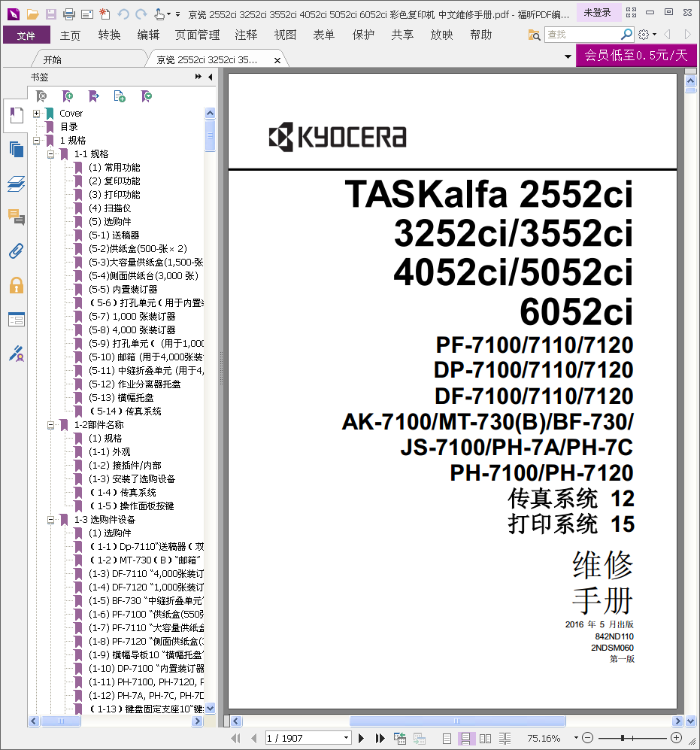The height and width of the screenshot is (750, 700).
Task: Click the Open file folder icon
Action: coord(32,14)
